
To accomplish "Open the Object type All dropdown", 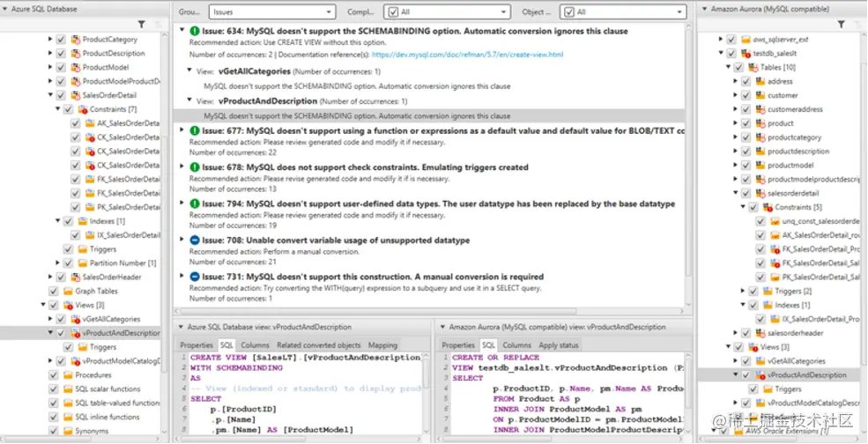I will click(623, 11).
